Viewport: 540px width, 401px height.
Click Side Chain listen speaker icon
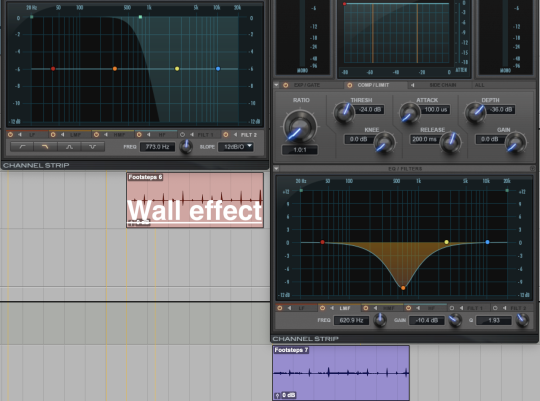(412, 85)
